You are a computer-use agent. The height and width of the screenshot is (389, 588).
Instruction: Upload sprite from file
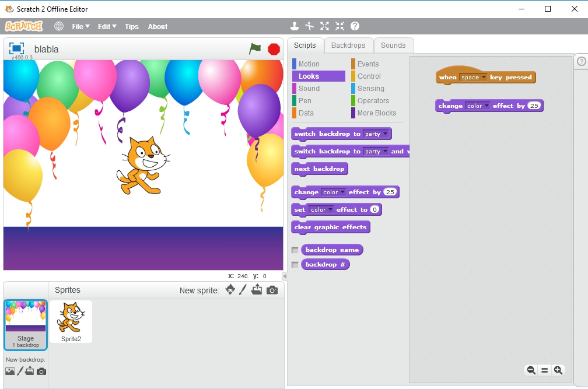click(x=257, y=290)
